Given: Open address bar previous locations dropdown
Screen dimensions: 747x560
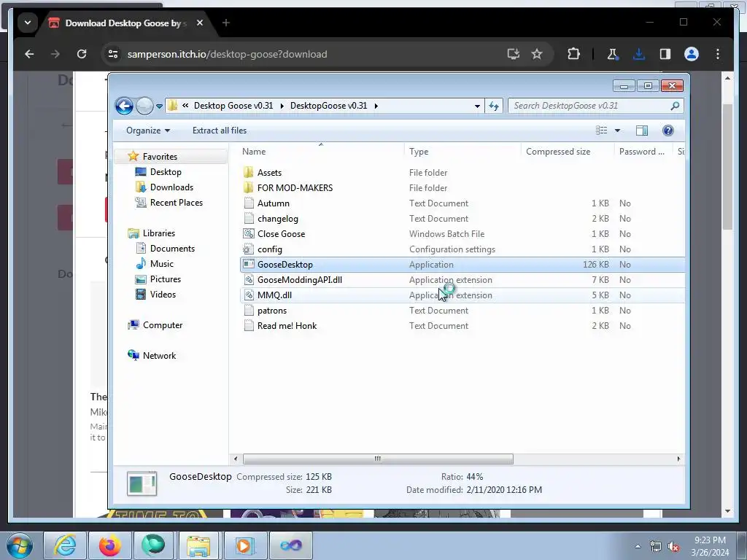Looking at the screenshot, I should (477, 106).
